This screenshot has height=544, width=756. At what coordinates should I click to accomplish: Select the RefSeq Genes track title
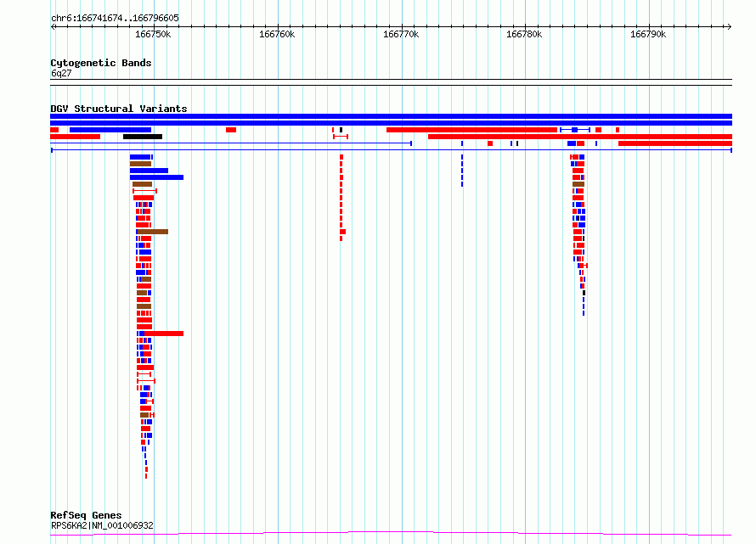86,515
